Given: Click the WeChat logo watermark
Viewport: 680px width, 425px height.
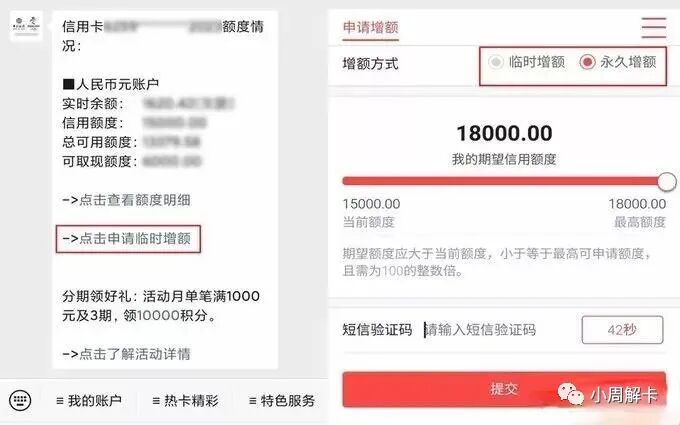Looking at the screenshot, I should click(571, 395).
